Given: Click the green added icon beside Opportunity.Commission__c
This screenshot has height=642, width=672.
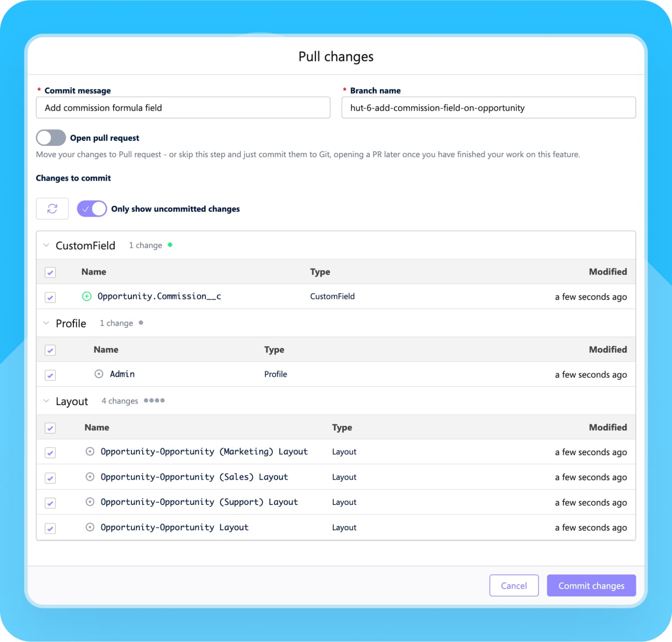Looking at the screenshot, I should click(x=87, y=296).
